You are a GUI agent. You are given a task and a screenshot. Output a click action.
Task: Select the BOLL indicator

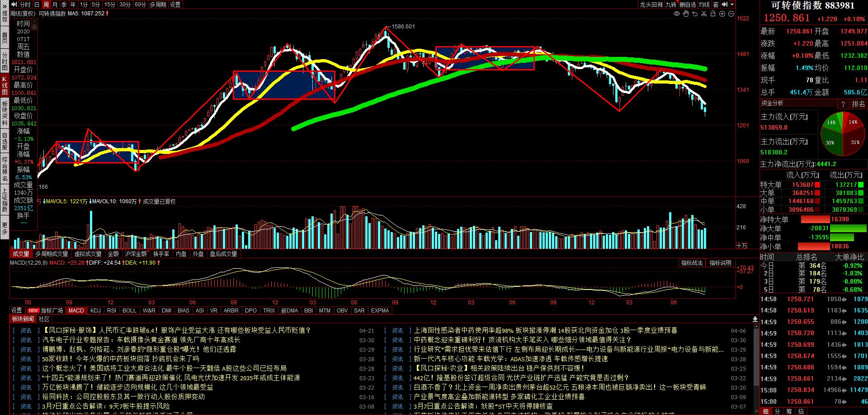(129, 311)
